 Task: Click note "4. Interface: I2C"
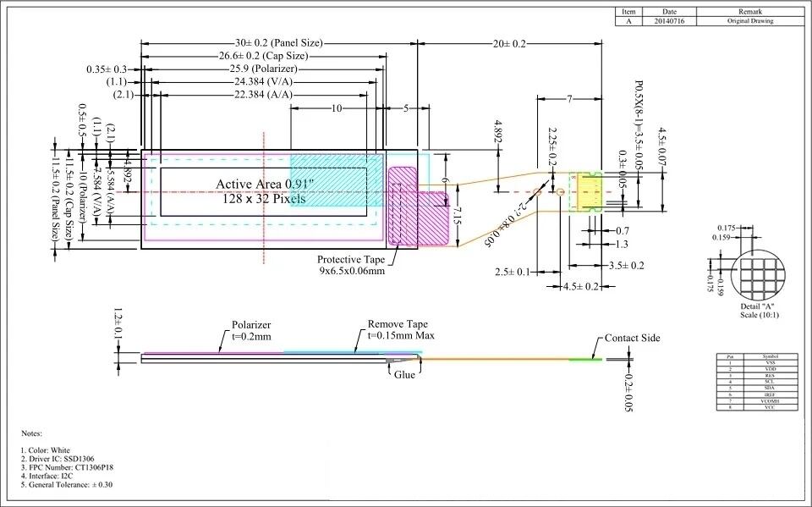[x=47, y=476]
